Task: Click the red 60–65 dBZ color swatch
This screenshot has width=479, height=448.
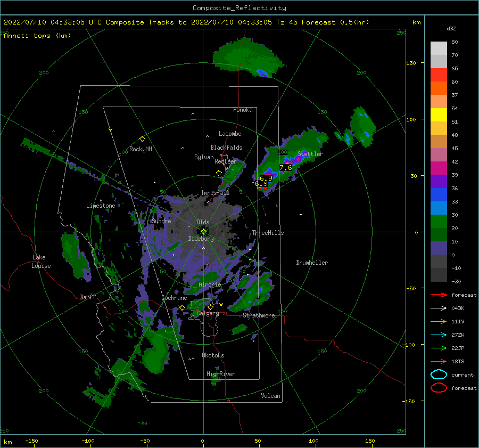Action: (x=439, y=75)
